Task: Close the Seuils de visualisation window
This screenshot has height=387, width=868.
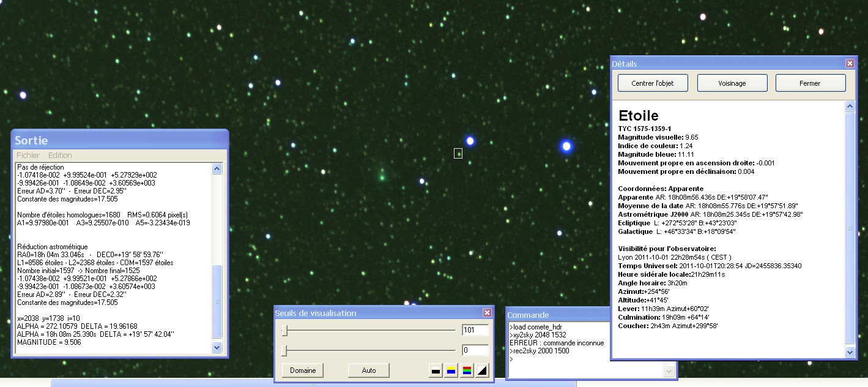Action: coord(487,313)
